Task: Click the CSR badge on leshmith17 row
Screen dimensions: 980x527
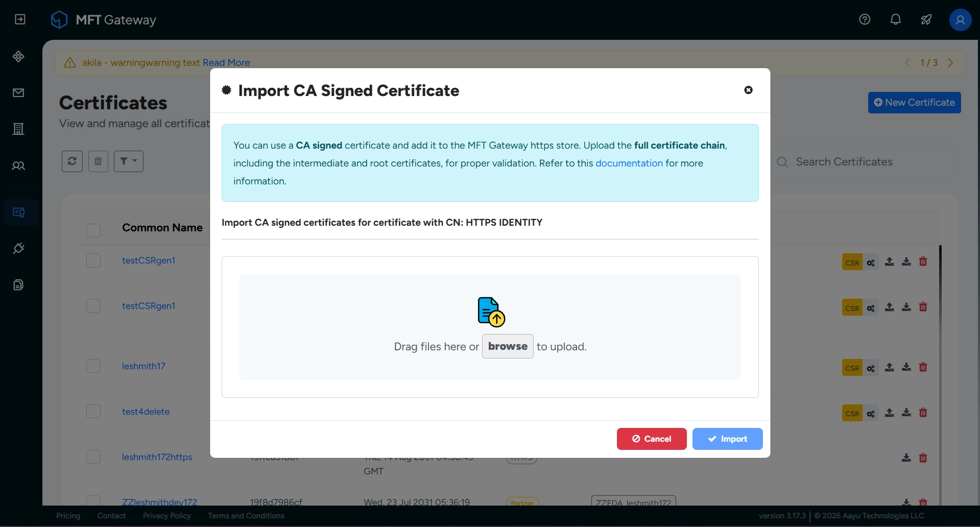Action: point(852,368)
